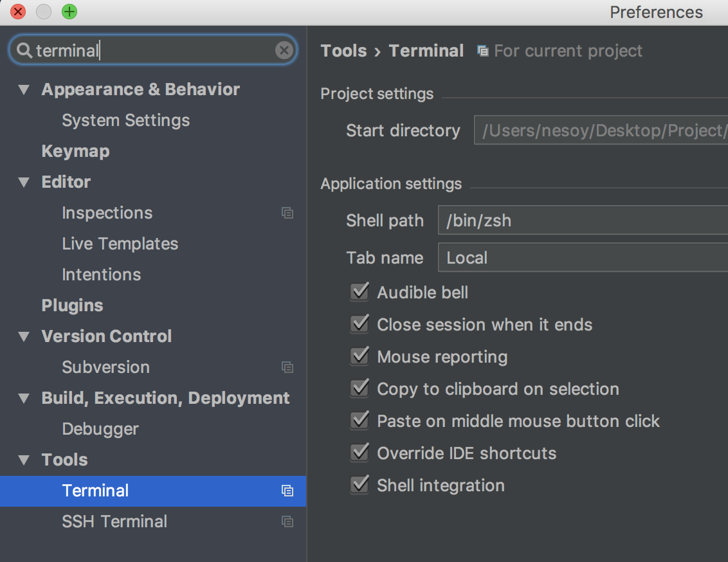Click the Tab name field showing Local

583,258
